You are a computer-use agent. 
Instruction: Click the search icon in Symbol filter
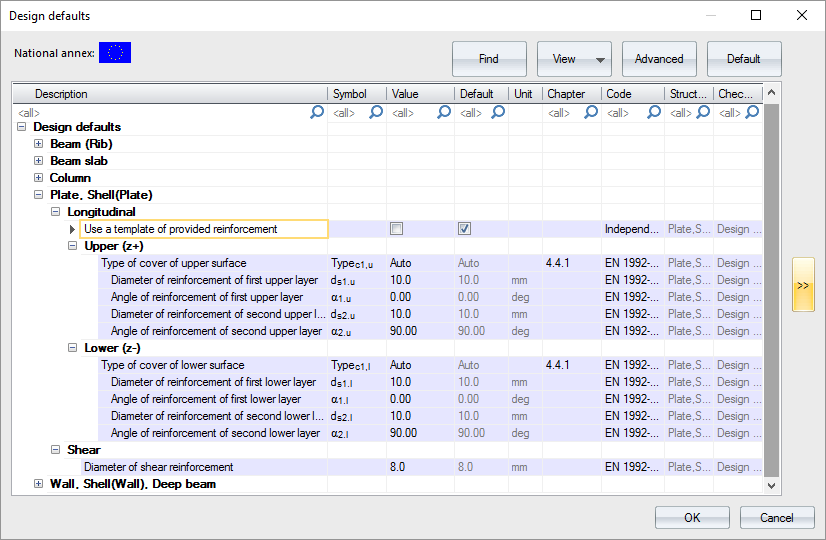376,112
